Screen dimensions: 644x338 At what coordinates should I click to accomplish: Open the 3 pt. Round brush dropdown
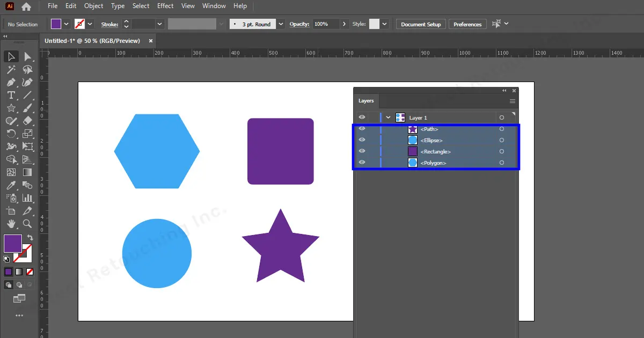point(281,24)
